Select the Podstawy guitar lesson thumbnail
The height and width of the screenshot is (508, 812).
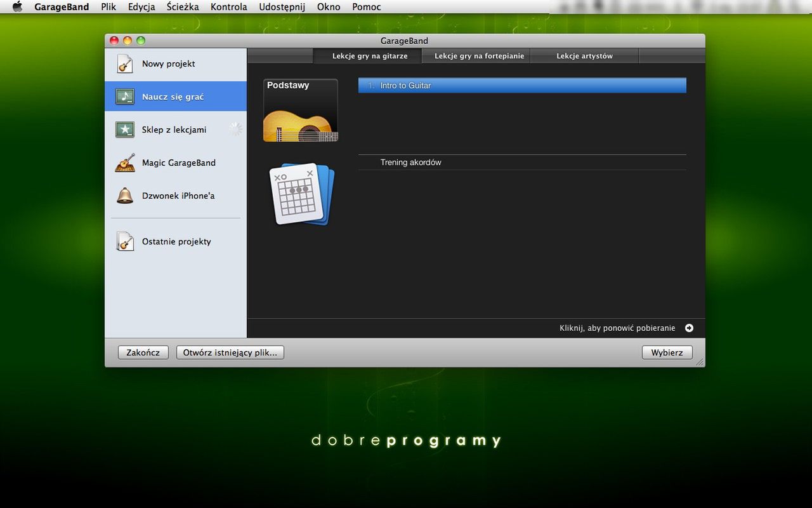pyautogui.click(x=301, y=110)
